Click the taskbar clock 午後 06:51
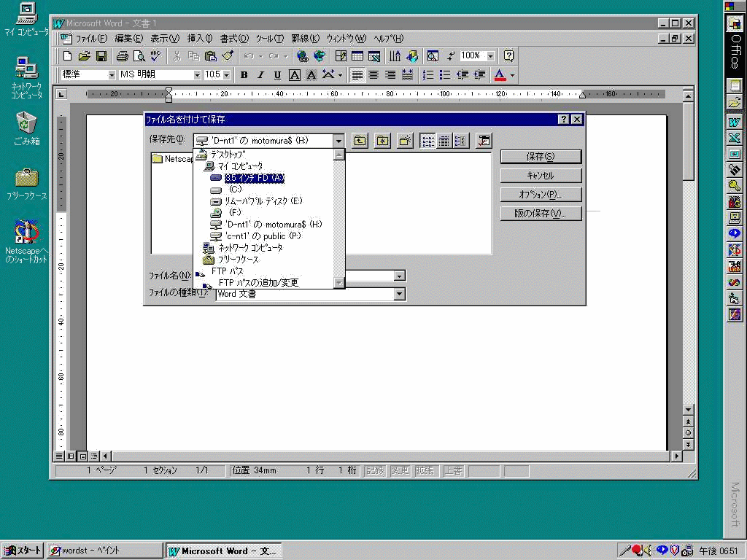Screen dimensions: 747x560 pyautogui.click(x=719, y=551)
